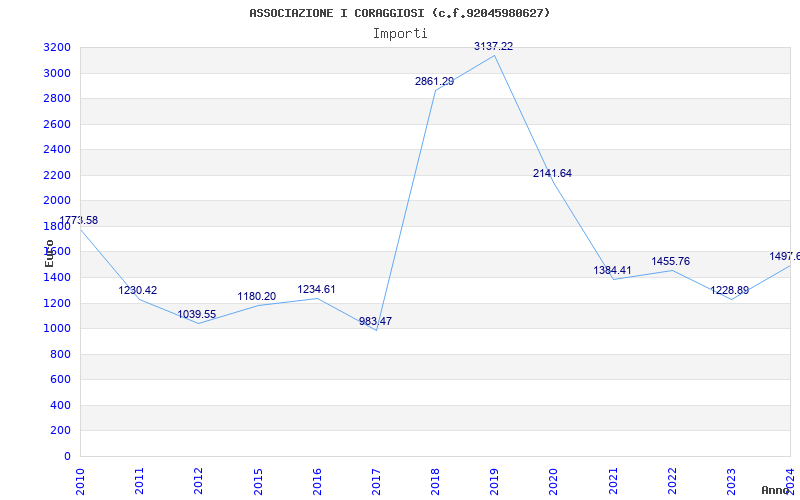This screenshot has width=800, height=500.
Task: Select data label 983.47
Action: coord(376,321)
